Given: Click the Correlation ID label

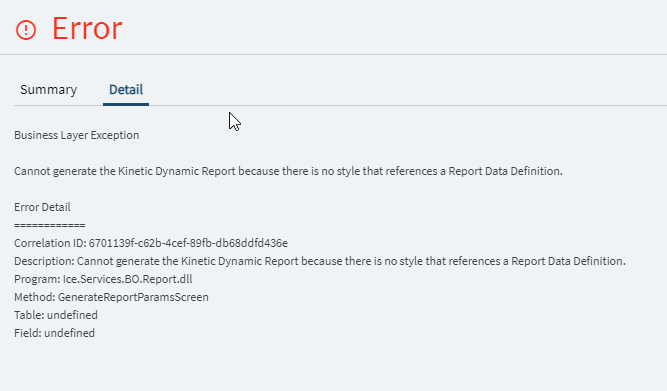Looking at the screenshot, I should (50, 243).
